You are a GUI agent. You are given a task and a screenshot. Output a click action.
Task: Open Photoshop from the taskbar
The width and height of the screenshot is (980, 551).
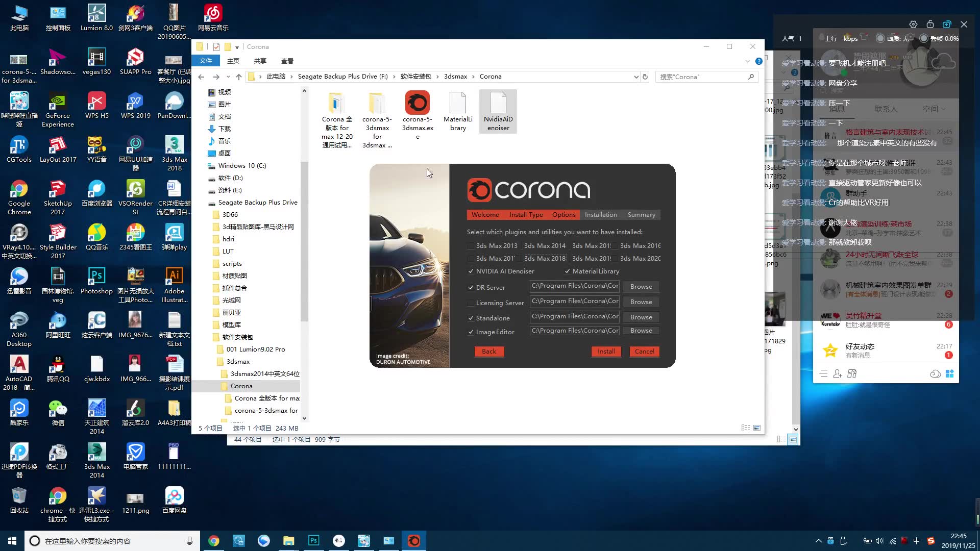point(313,541)
